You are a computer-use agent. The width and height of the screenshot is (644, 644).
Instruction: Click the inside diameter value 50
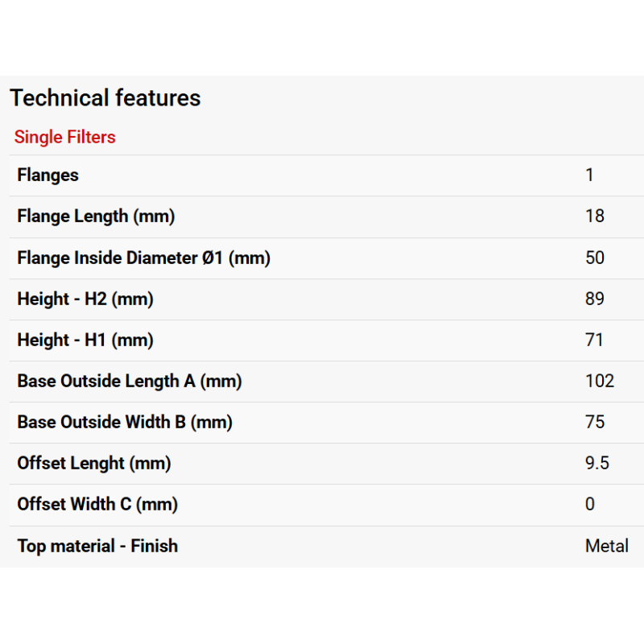595,258
